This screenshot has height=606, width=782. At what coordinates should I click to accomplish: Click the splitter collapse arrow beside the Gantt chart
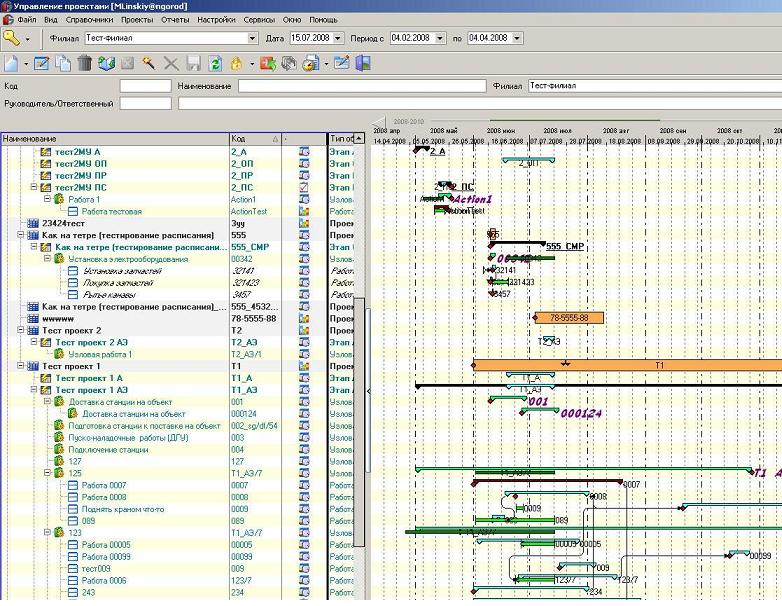368,392
